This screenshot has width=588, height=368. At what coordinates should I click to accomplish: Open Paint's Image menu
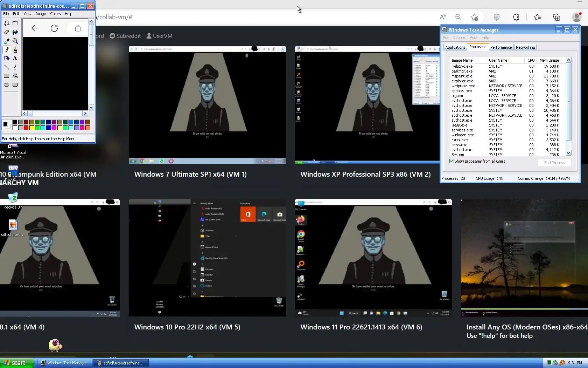point(41,14)
